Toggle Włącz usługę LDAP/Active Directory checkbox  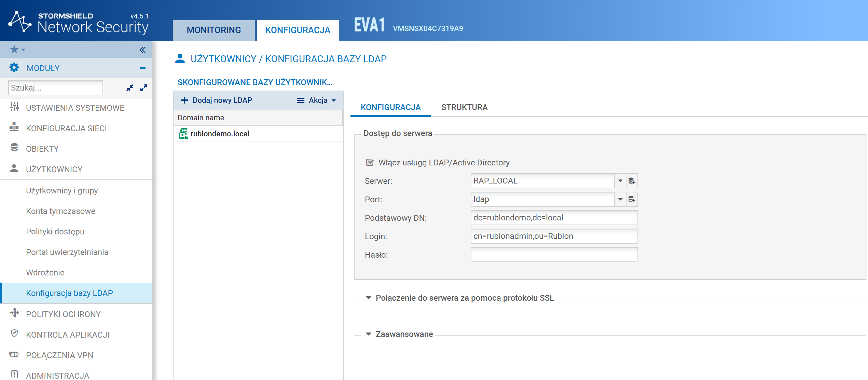pos(370,162)
